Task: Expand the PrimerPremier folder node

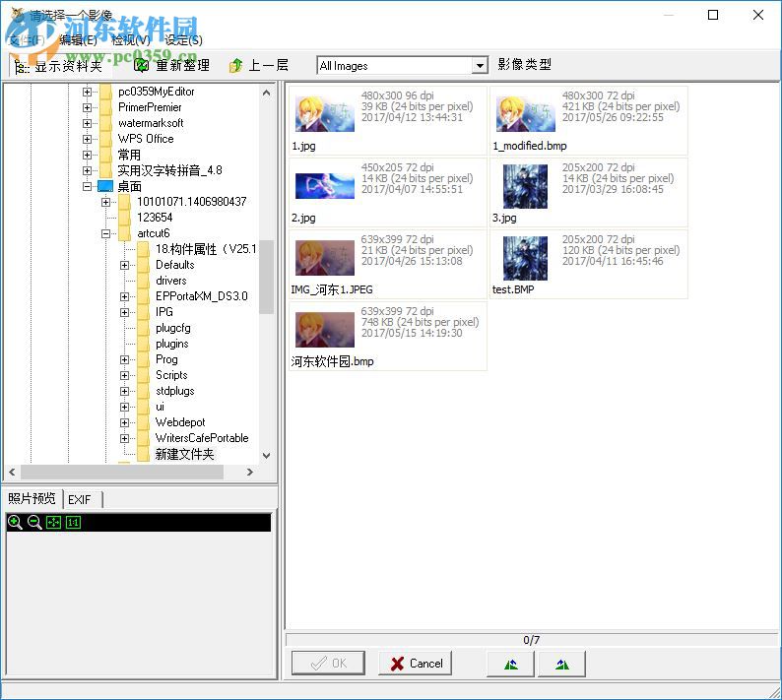Action: point(87,107)
